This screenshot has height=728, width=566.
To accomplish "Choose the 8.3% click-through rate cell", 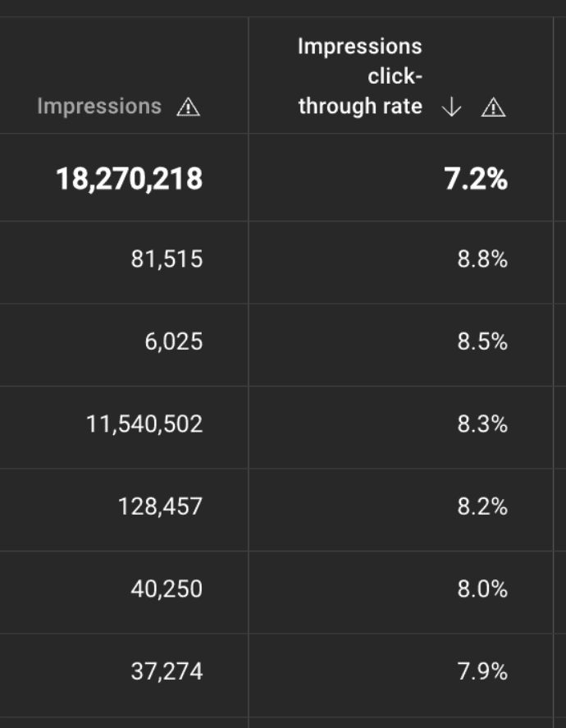I will (482, 424).
